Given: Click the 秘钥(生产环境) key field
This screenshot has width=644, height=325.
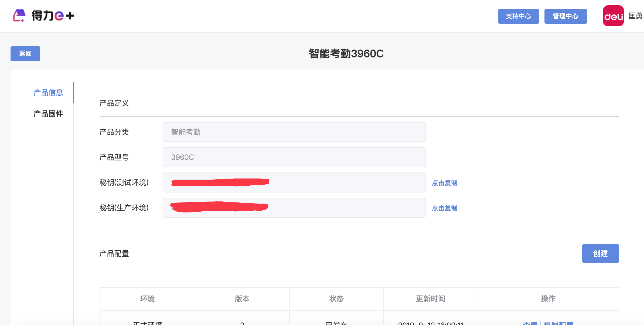Looking at the screenshot, I should click(x=294, y=208).
